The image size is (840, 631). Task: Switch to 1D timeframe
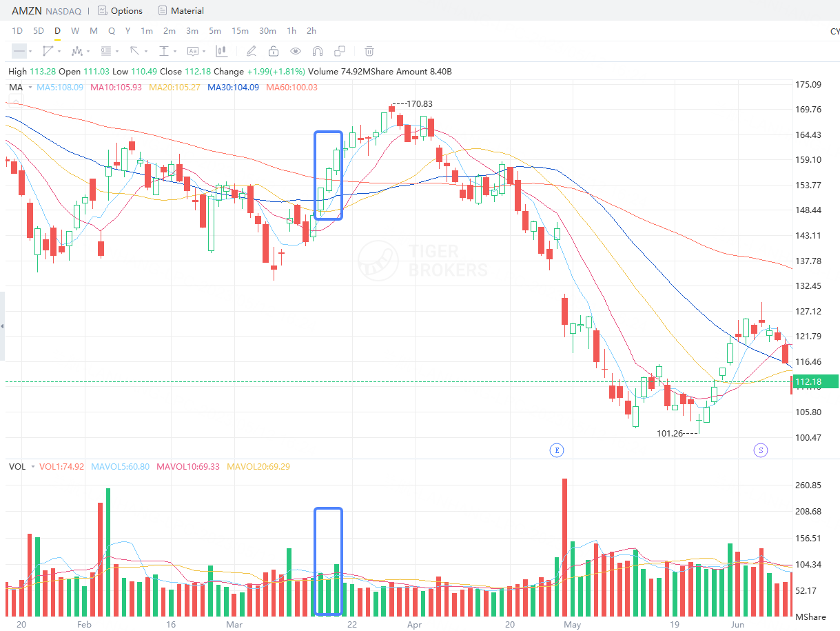click(x=18, y=31)
